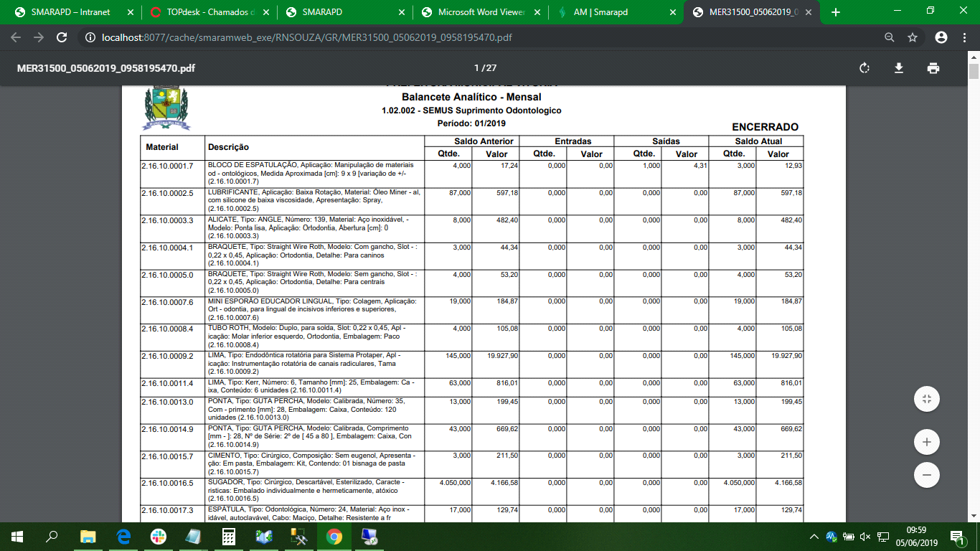Screen dimensions: 980x551
Task: Open a new browser tab
Action: (x=835, y=12)
